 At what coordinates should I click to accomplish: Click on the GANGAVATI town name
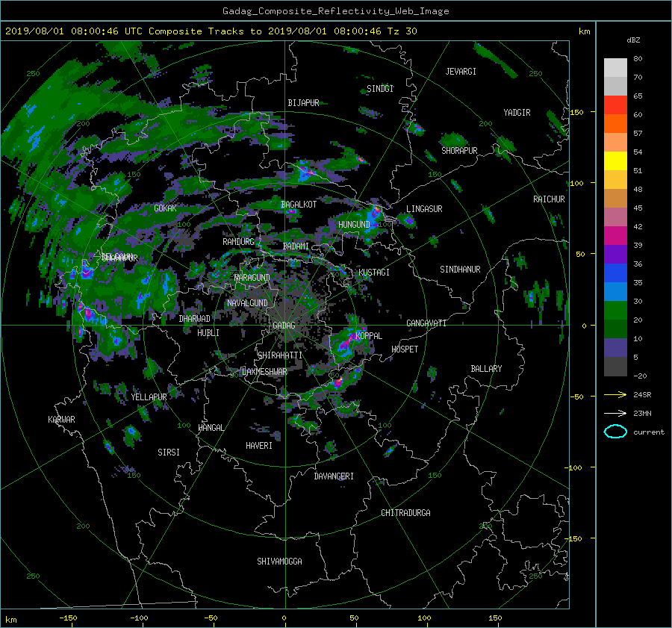coord(426,323)
